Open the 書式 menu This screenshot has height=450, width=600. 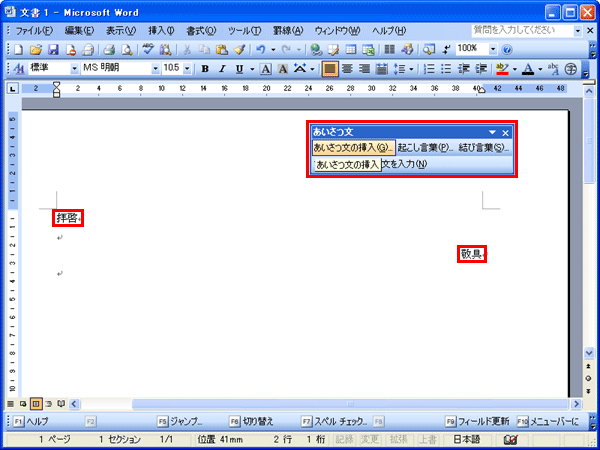point(201,31)
